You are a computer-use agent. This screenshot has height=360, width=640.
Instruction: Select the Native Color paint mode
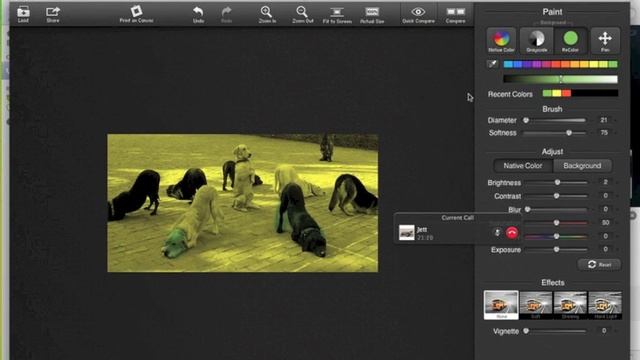point(501,40)
